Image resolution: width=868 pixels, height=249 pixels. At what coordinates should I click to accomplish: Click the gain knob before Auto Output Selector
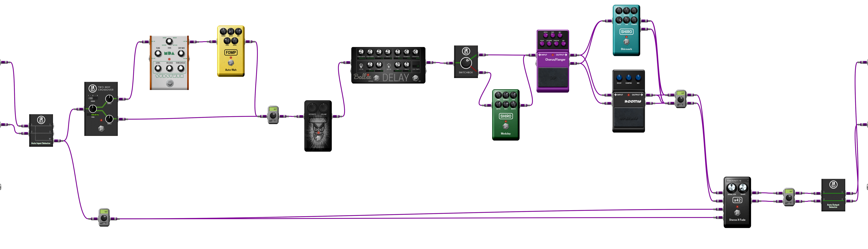tap(789, 198)
